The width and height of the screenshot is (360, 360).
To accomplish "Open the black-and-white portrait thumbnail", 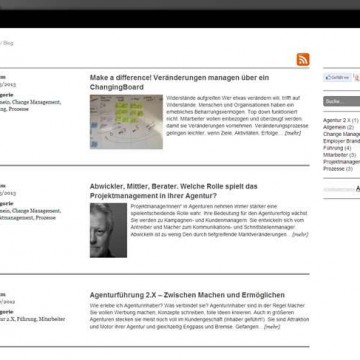I will tap(108, 230).
